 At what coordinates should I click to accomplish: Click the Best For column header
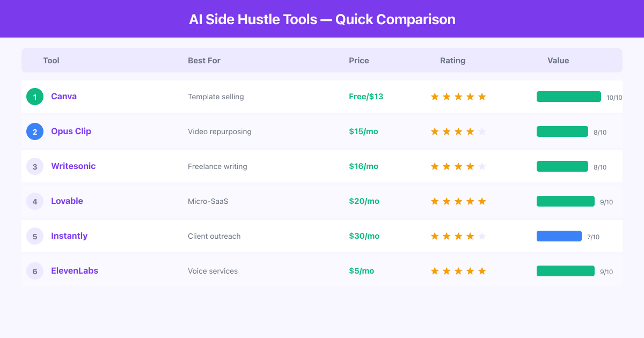point(204,61)
